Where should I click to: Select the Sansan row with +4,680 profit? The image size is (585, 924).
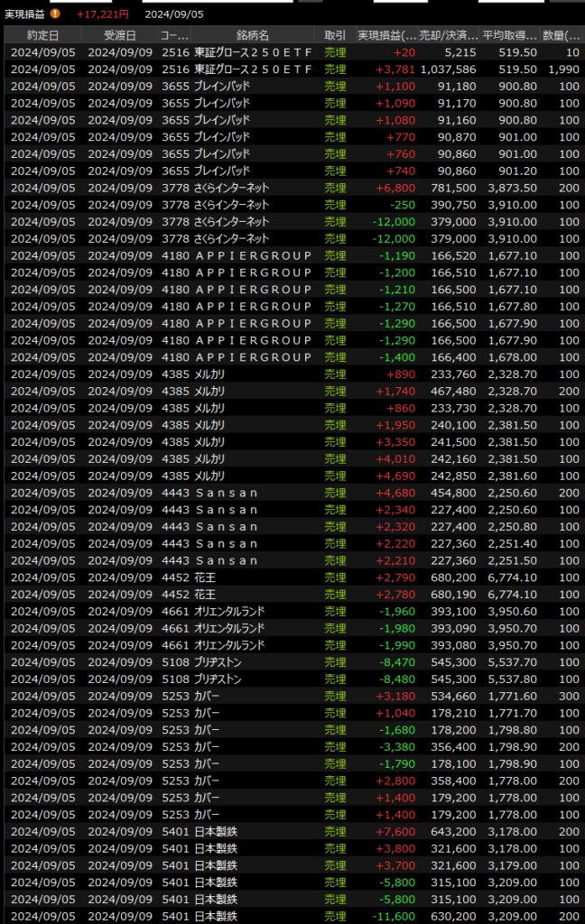click(253, 493)
